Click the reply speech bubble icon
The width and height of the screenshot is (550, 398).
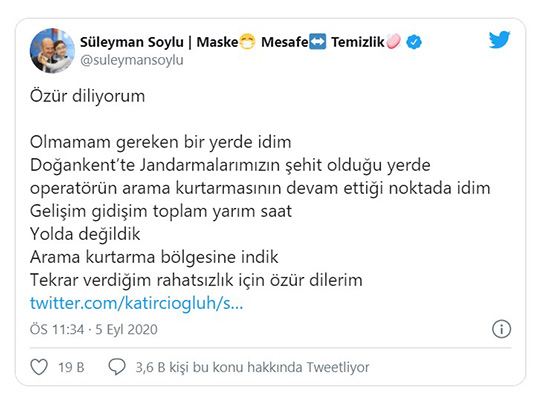(x=117, y=367)
